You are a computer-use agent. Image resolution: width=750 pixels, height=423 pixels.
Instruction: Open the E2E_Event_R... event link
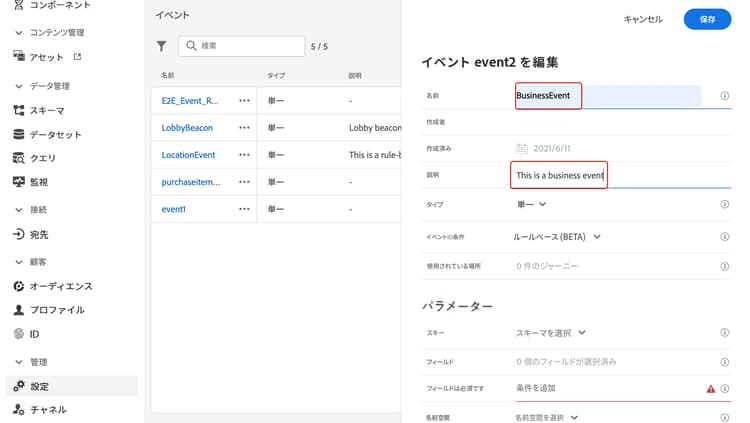coord(190,100)
